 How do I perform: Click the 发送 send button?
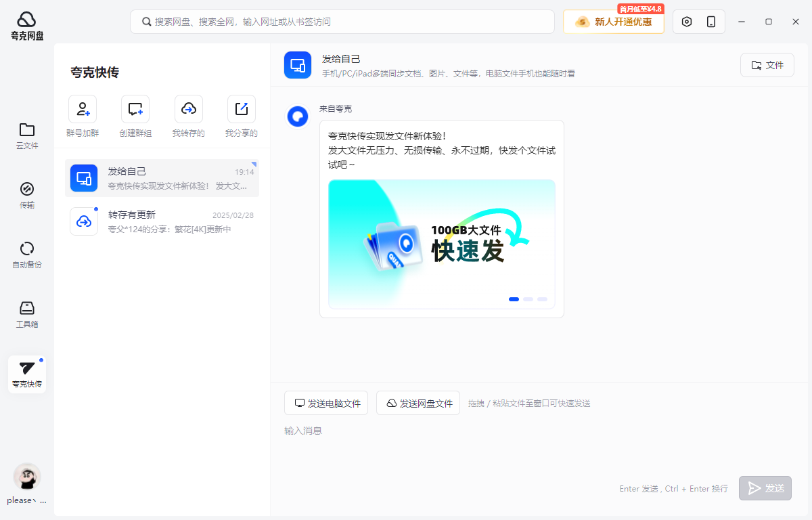coord(765,488)
